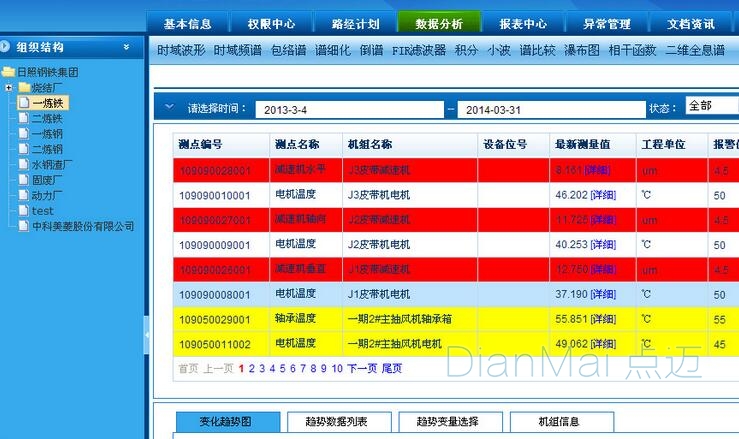The height and width of the screenshot is (439, 739).
Task: Go to page 2 of results
Action: click(x=252, y=369)
